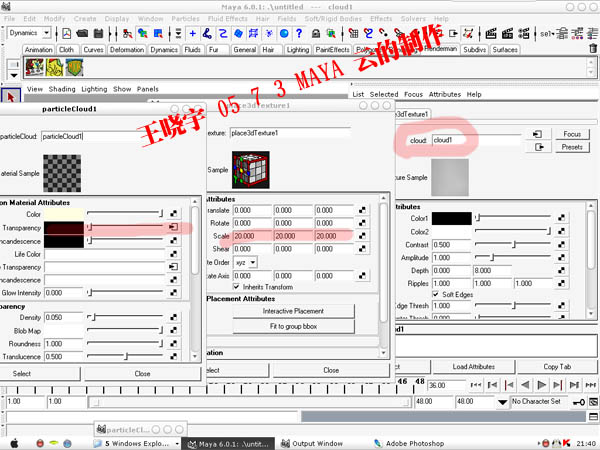Open the character set dropdown arrow

[502, 402]
